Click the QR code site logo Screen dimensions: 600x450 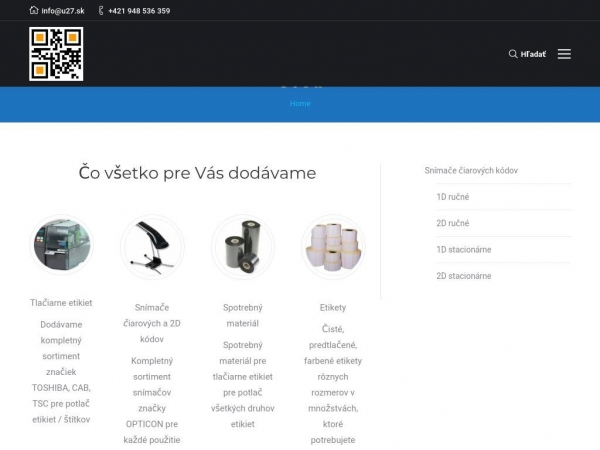[x=56, y=54]
